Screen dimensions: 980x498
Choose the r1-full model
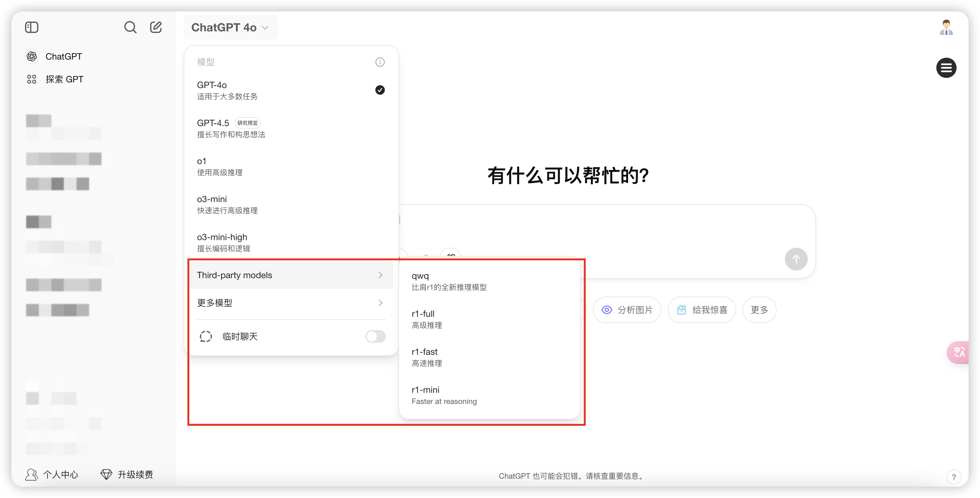490,320
